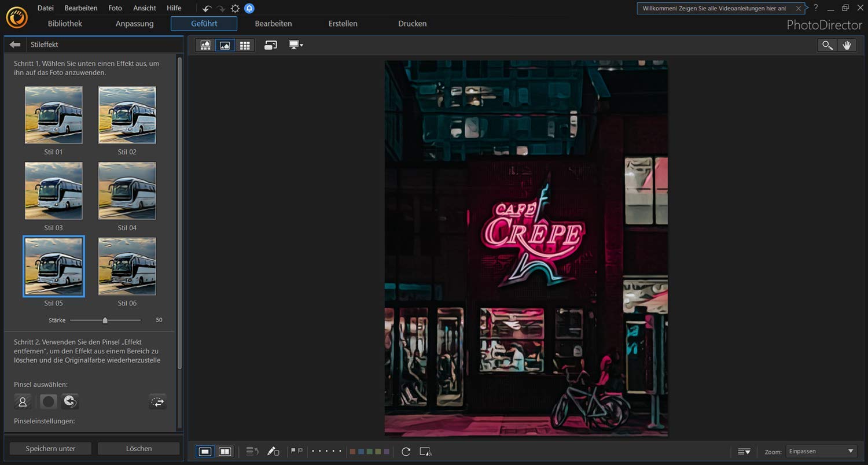Viewport: 868px width, 465px height.
Task: Click the circular rotate arrow icon
Action: click(x=406, y=451)
